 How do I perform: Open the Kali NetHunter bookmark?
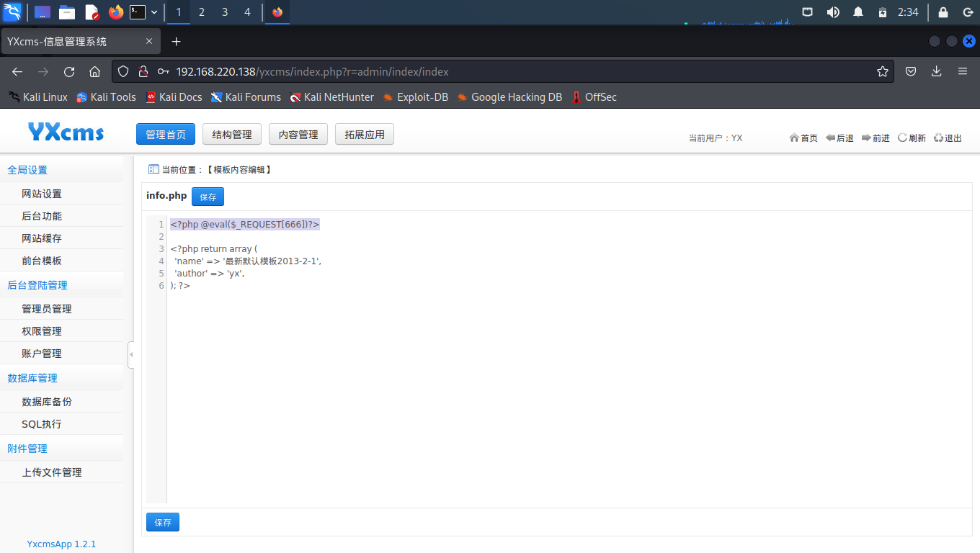[x=332, y=97]
